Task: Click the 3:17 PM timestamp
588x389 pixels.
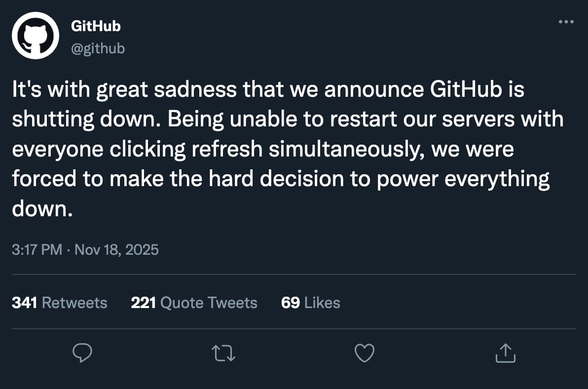Action: point(37,249)
